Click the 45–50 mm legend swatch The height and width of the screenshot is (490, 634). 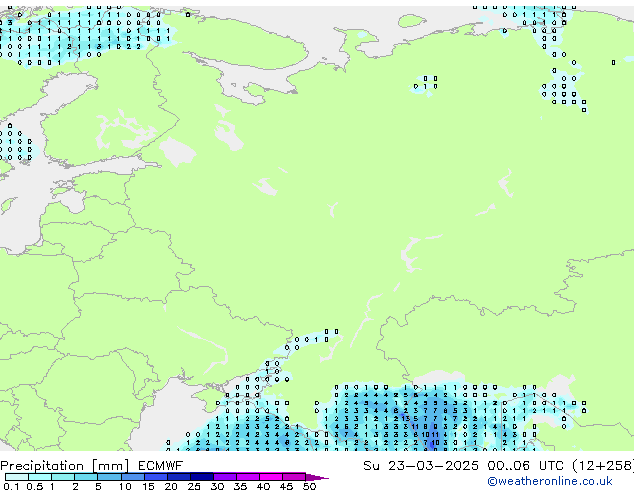tap(294, 477)
